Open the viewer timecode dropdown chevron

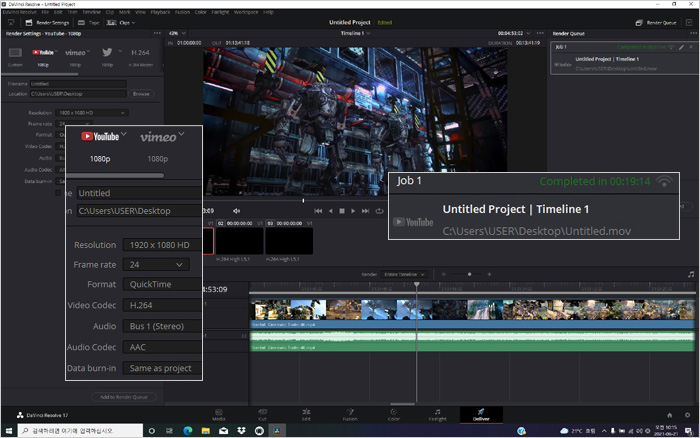click(529, 33)
